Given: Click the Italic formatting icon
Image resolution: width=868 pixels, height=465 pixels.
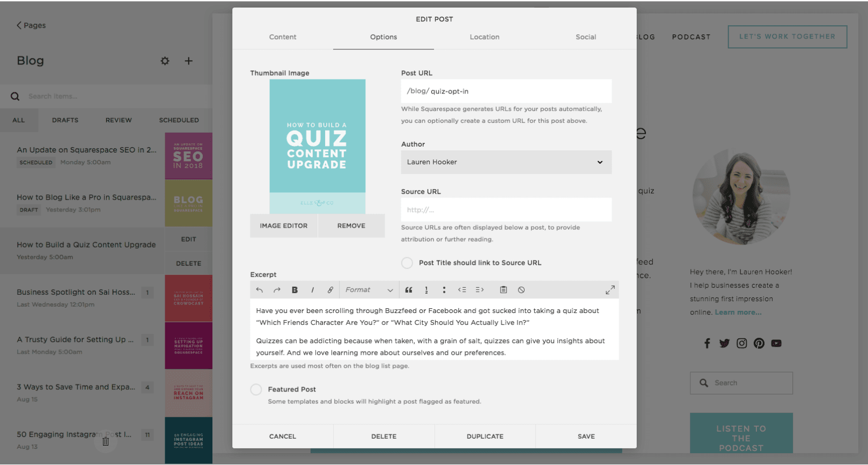Looking at the screenshot, I should [312, 290].
